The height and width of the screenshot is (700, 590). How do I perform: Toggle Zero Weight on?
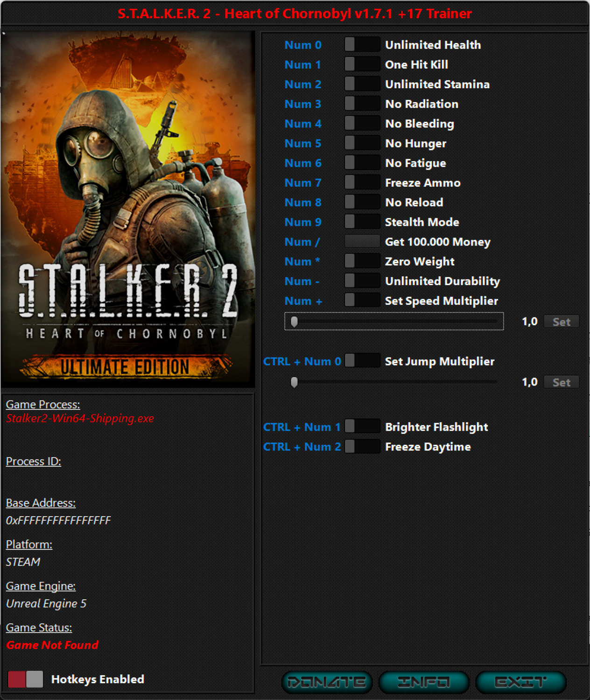tap(362, 261)
